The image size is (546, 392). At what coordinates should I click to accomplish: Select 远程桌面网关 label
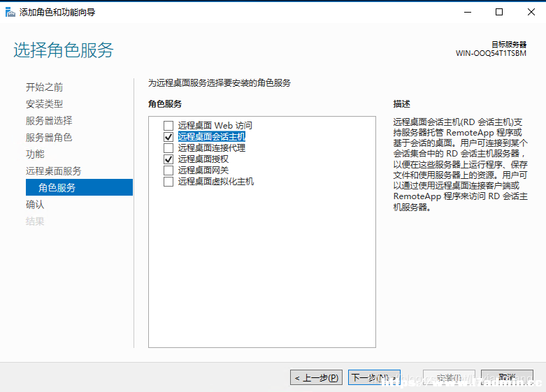coord(203,170)
